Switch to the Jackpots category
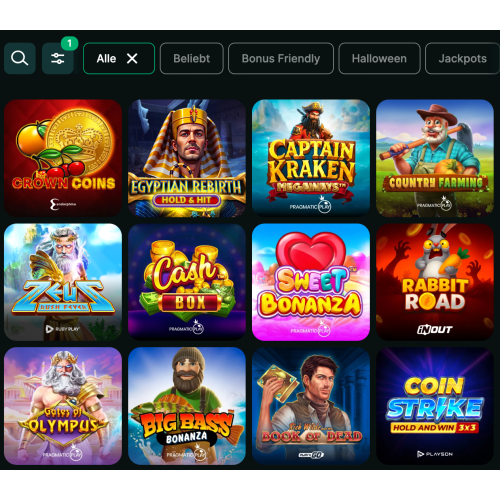This screenshot has height=500, width=500. 463,58
